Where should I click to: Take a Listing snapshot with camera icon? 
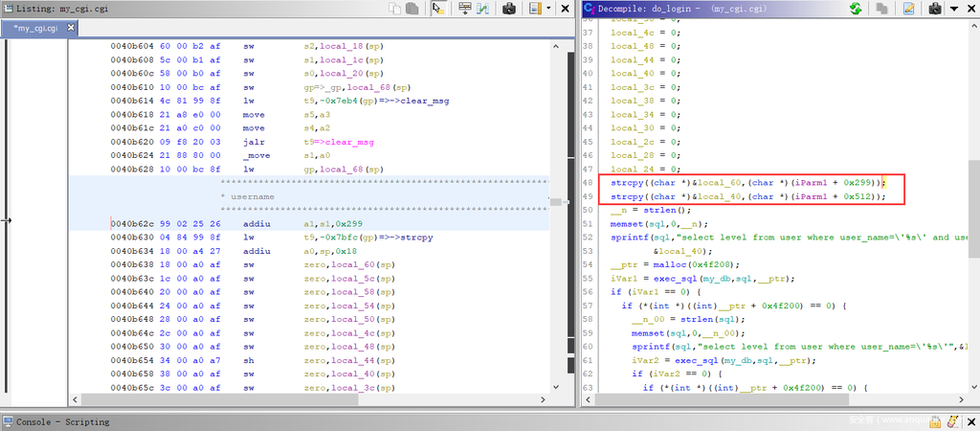click(x=509, y=9)
